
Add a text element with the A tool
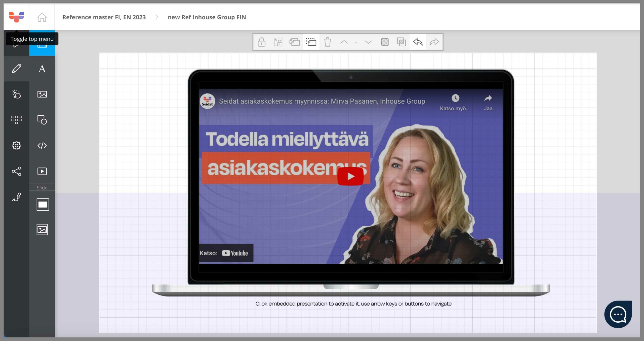point(42,69)
